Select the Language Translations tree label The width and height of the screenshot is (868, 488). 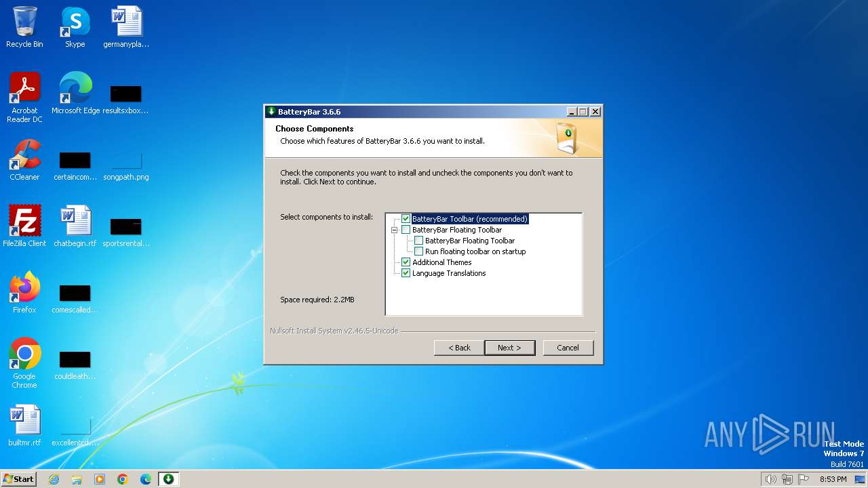point(449,273)
